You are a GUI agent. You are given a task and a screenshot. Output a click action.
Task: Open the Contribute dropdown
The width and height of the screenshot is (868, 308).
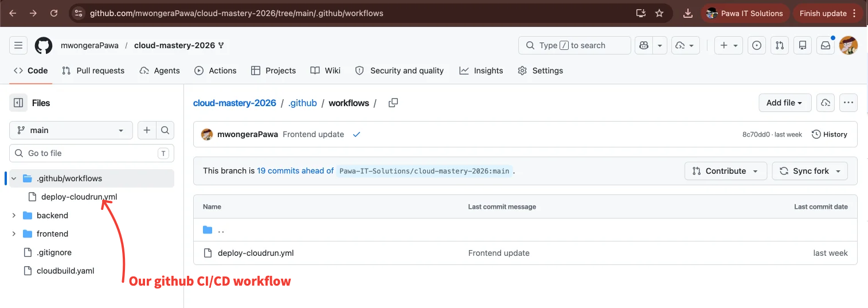coord(726,171)
